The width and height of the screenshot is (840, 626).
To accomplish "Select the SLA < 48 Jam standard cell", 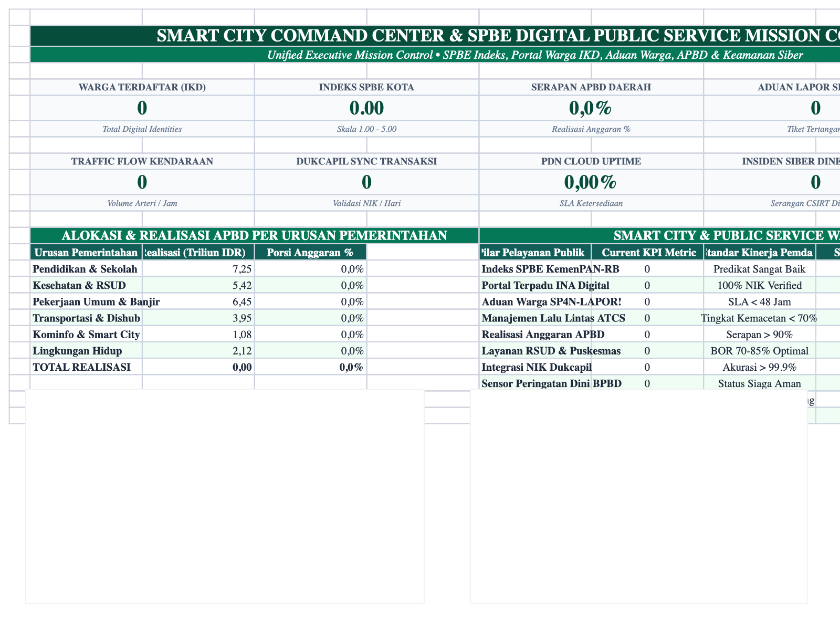I will [759, 301].
